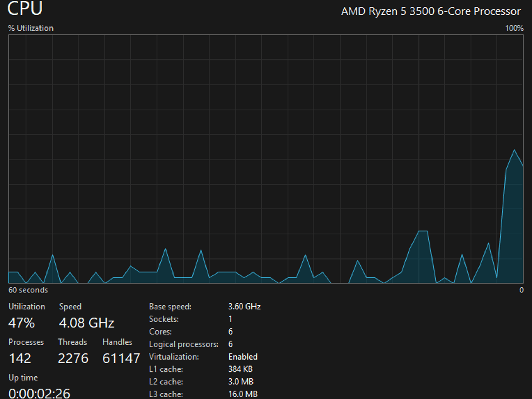532x399 pixels.
Task: Select the 47% utilization value
Action: [x=21, y=323]
